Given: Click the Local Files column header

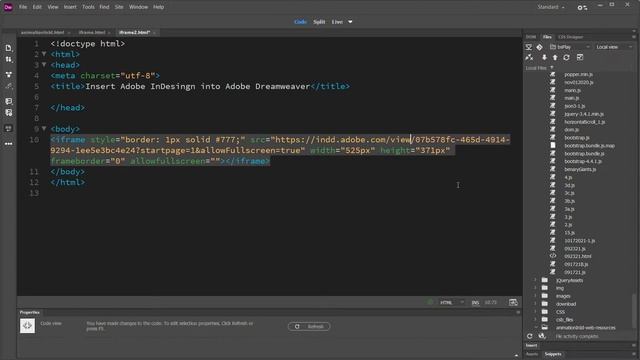Looking at the screenshot, I should [536, 68].
